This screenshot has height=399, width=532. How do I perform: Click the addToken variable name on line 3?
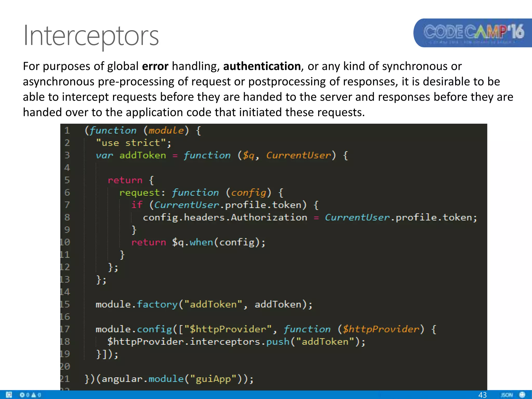(x=143, y=155)
